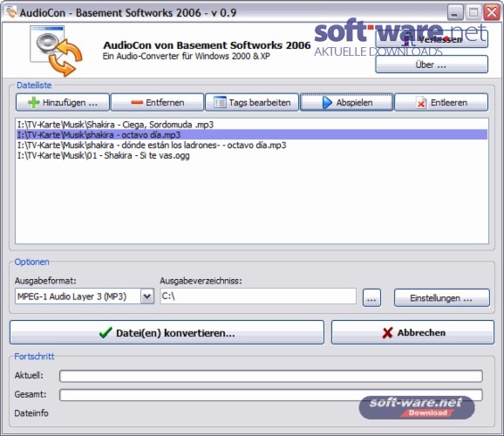504x436 pixels.
Task: Click the MPEG-1 Audio Layer 3 (MP3) format text
Action: click(x=72, y=296)
